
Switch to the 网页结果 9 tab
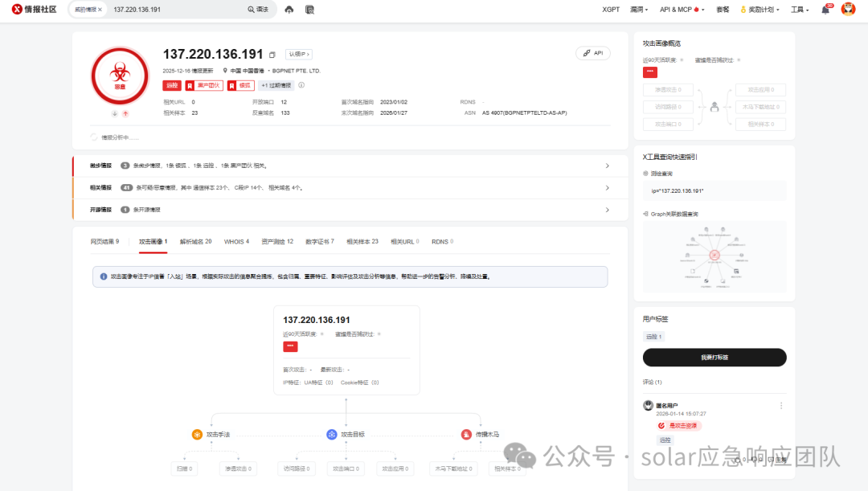(104, 241)
